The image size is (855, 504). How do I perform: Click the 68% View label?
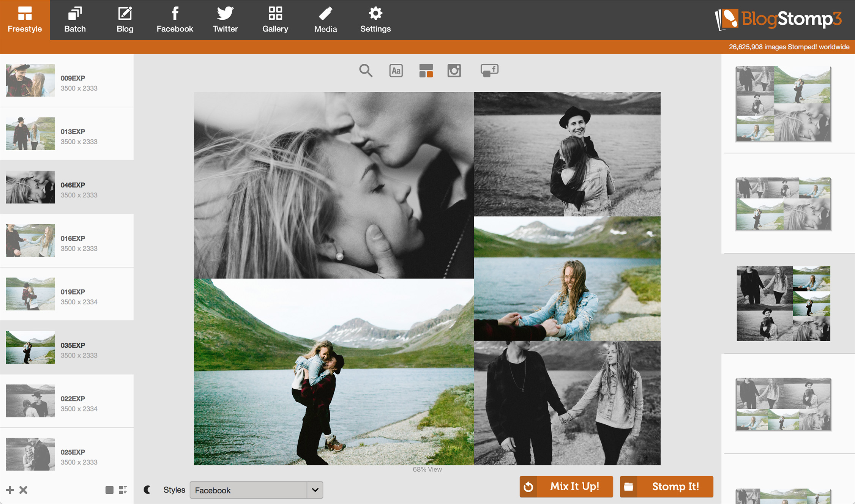[427, 469]
